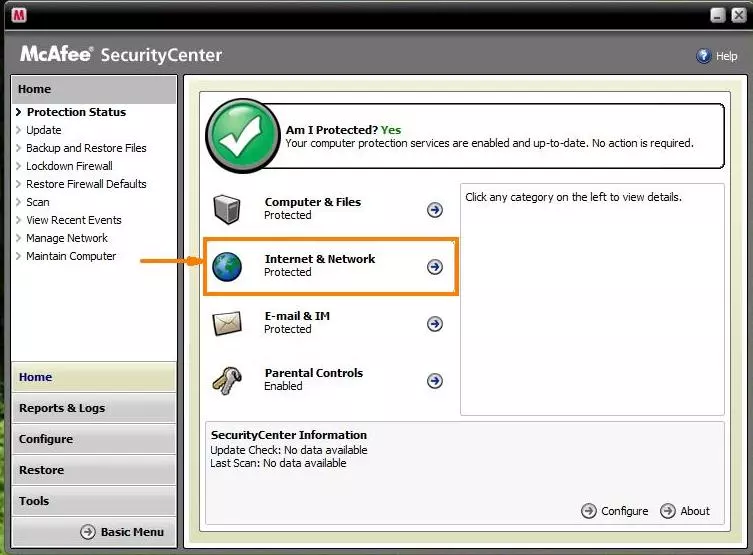Open the Reports & Logs menu
The width and height of the screenshot is (753, 555).
[x=94, y=408]
